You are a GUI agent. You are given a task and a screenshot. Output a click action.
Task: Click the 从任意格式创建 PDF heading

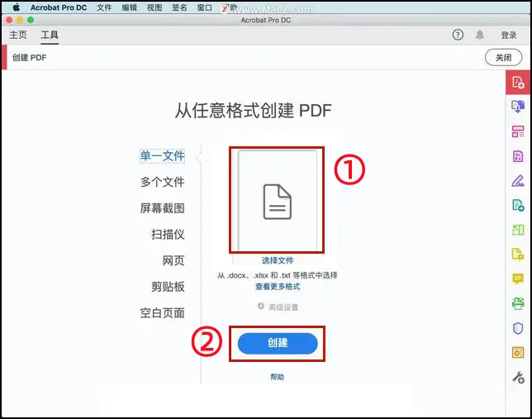coord(253,111)
